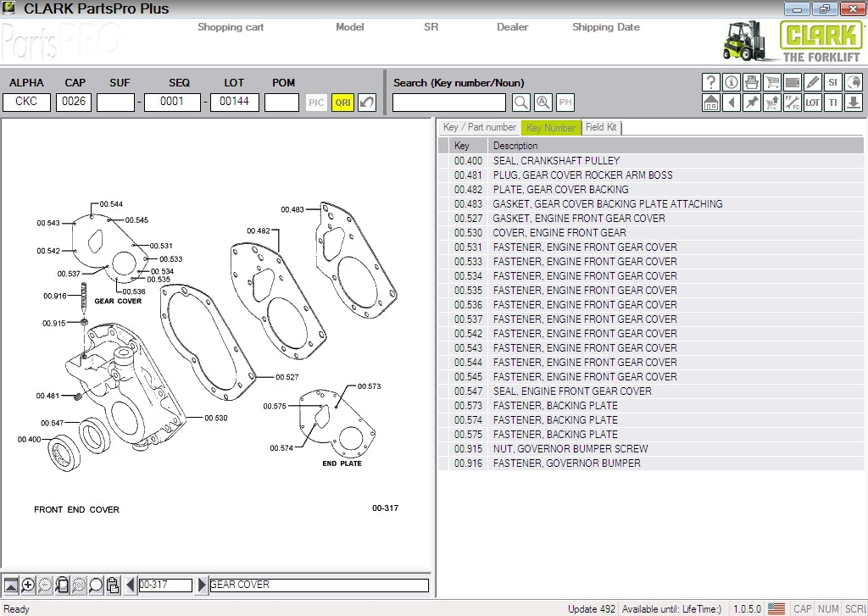This screenshot has height=616, width=868.
Task: Click the pushpin icon
Action: [752, 103]
